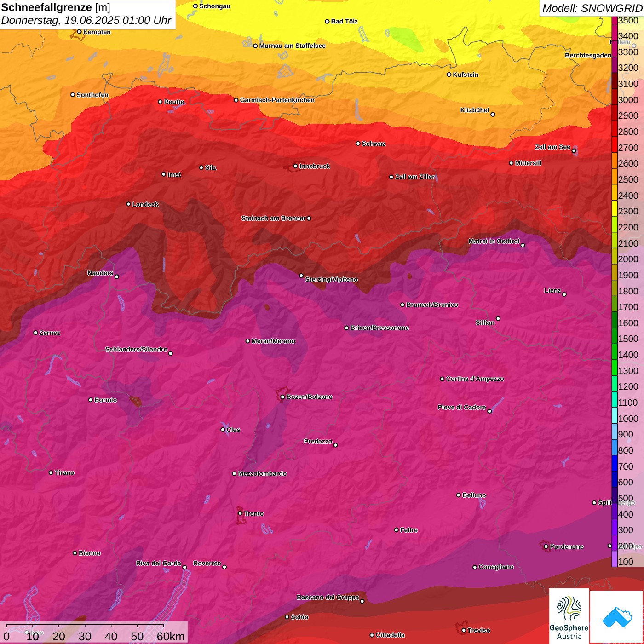Click the Kufstein city marker dot

(x=449, y=75)
